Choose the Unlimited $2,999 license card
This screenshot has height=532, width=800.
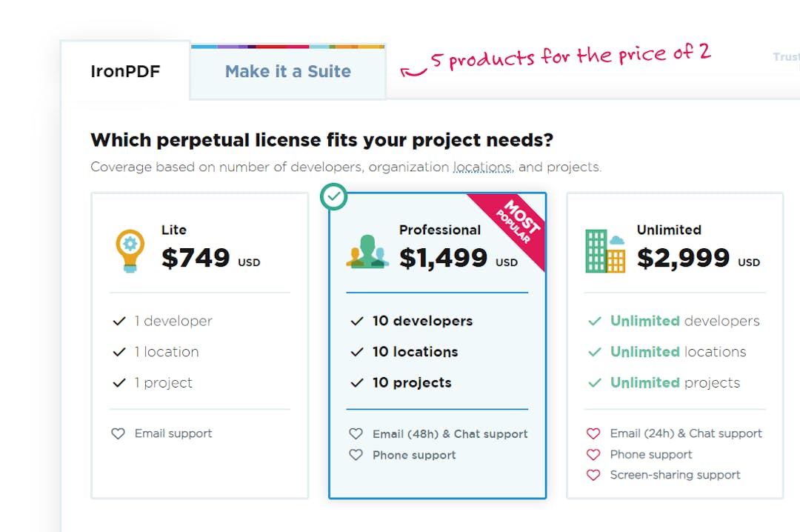tap(675, 345)
